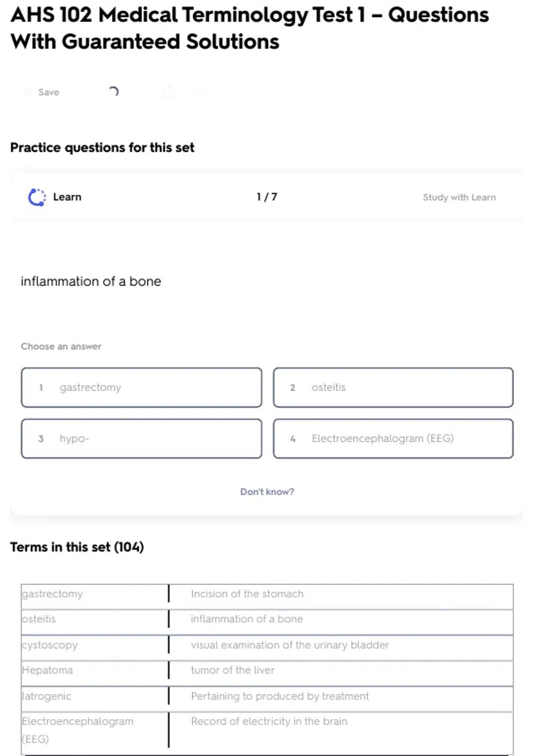Click the osteitis term in the list
Screen dimensions: 534x756
[39, 619]
